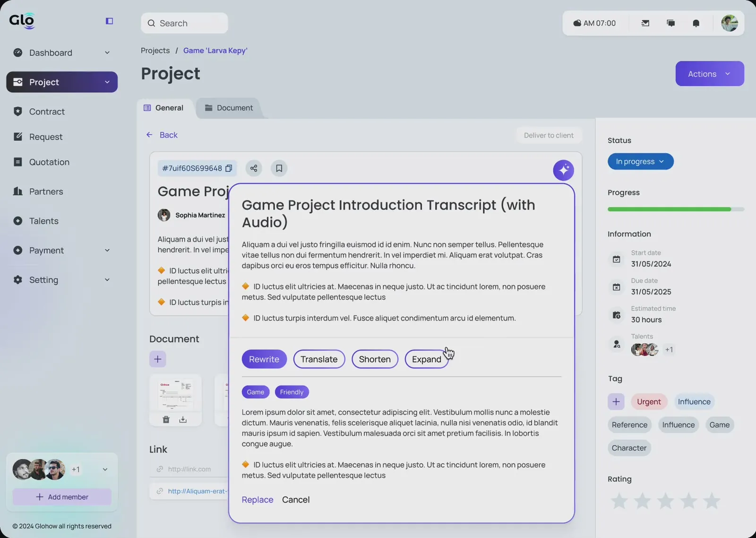Image resolution: width=756 pixels, height=538 pixels.
Task: Open the Actions dropdown
Action: (x=710, y=74)
